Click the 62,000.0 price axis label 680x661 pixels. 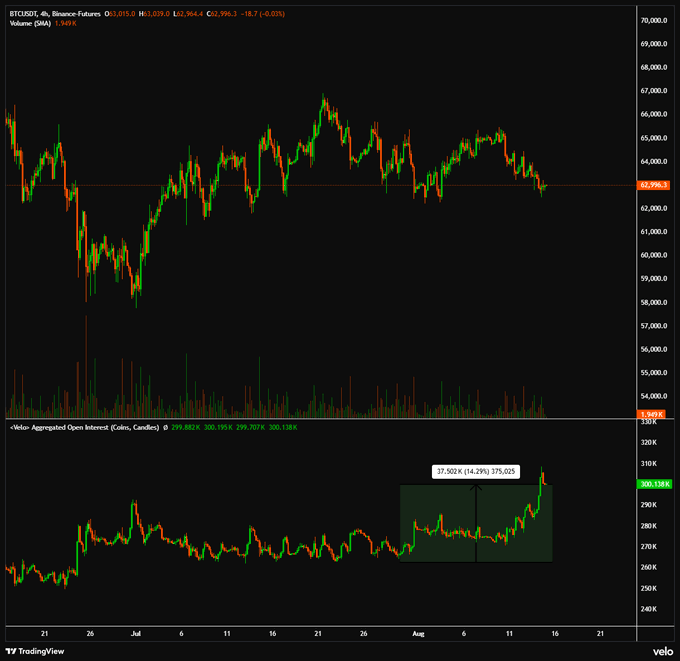tap(654, 208)
